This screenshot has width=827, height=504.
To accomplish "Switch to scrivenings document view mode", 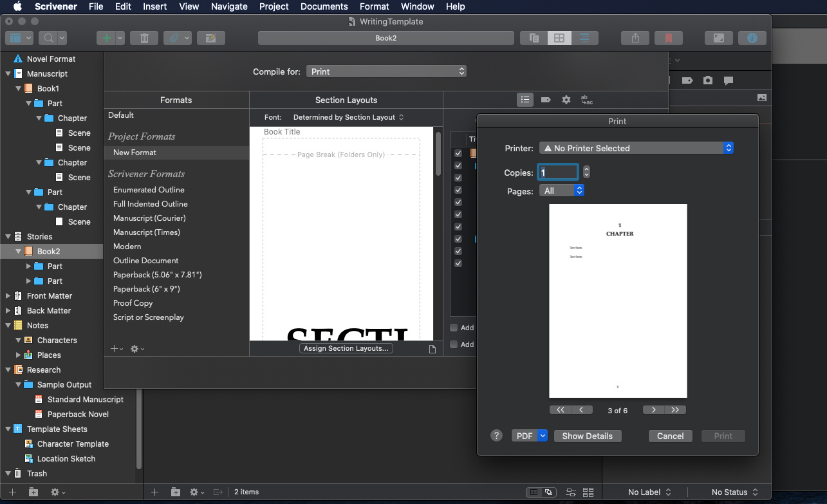I will click(x=534, y=38).
